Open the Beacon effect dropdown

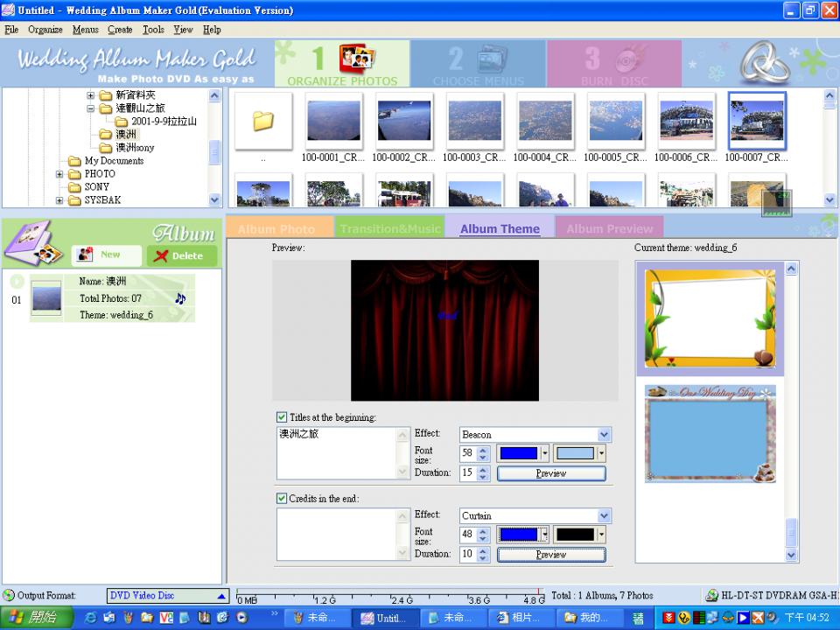(604, 435)
